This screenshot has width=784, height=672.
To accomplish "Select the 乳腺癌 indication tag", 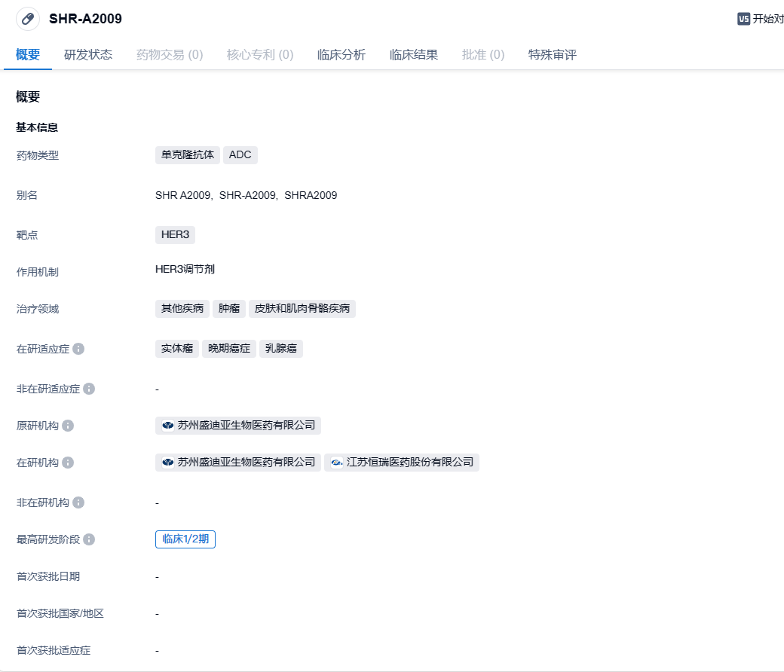I will [x=281, y=349].
